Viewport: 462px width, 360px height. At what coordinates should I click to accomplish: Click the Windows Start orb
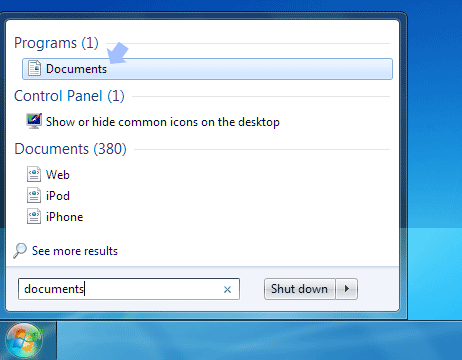click(24, 341)
